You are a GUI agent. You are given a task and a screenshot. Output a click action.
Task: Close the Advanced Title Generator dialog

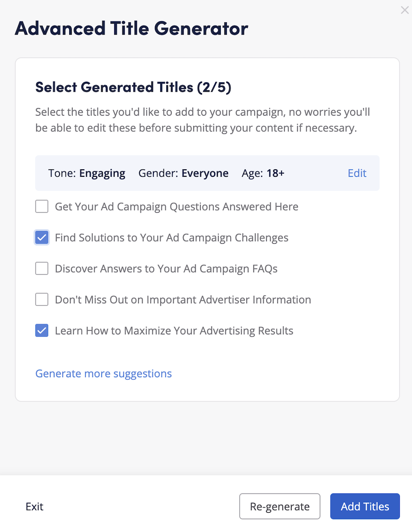tap(404, 10)
